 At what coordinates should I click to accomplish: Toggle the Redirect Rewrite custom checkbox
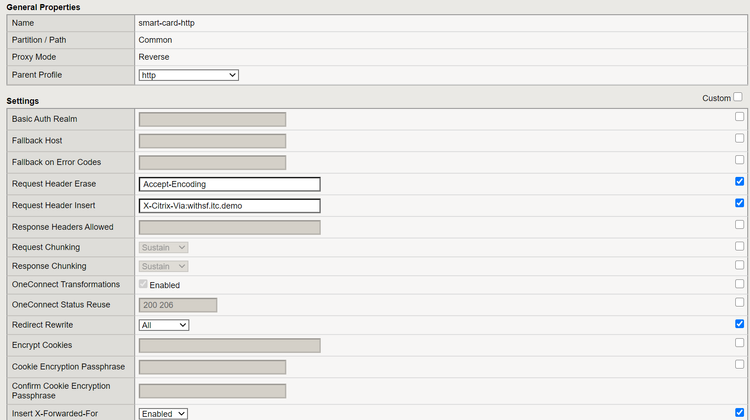(739, 324)
